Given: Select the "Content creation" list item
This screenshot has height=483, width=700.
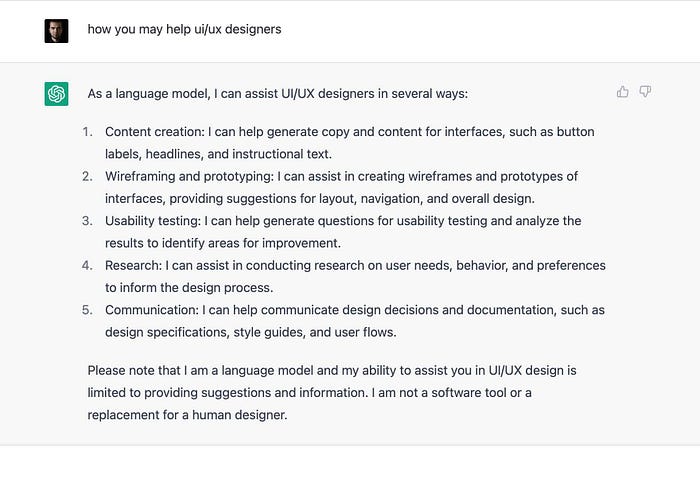Looking at the screenshot, I should click(x=350, y=143).
